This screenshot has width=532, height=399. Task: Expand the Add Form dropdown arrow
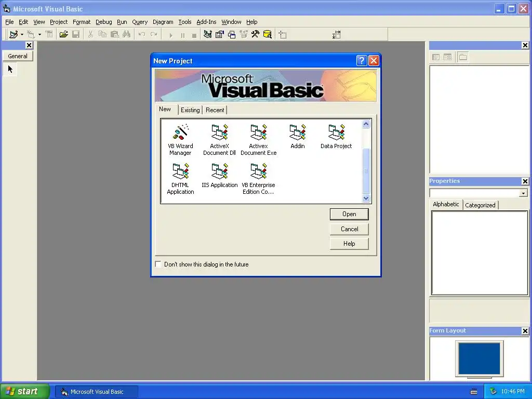coord(39,34)
